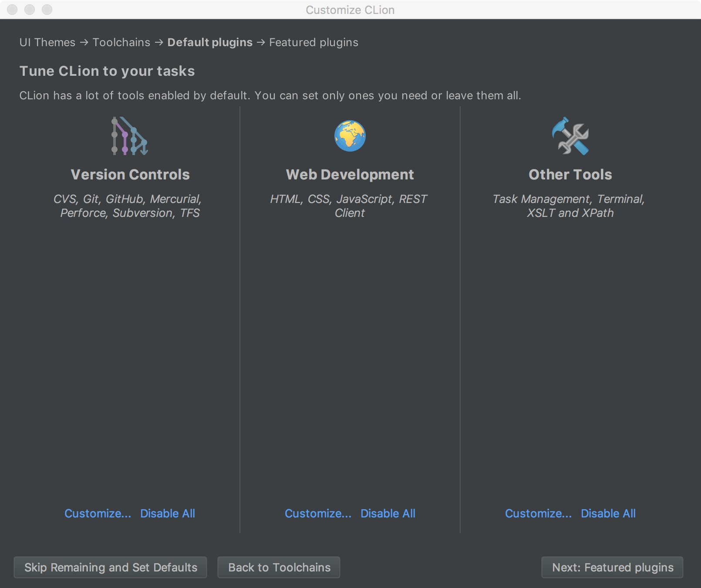Click the Other Tools heading
Screen dimensions: 701x588
point(570,175)
